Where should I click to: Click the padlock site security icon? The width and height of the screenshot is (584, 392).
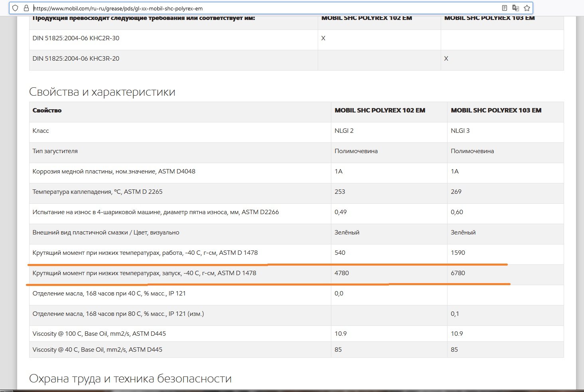tap(26, 8)
